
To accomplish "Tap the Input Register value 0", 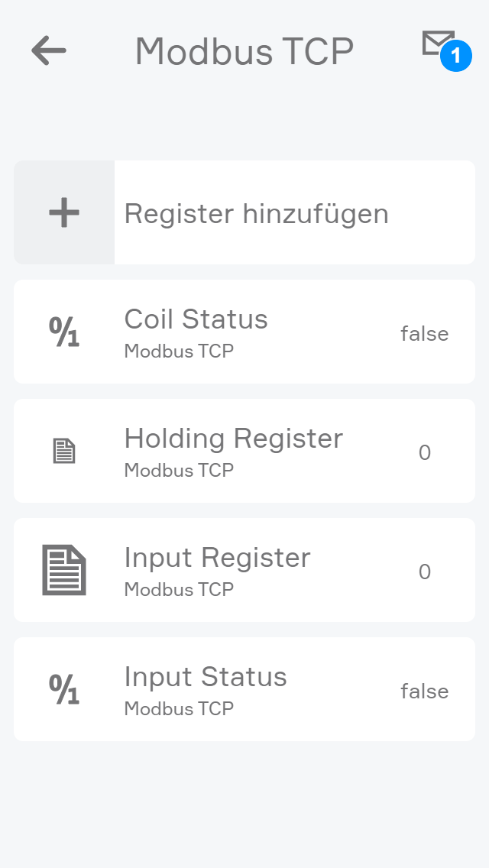I will (x=425, y=572).
